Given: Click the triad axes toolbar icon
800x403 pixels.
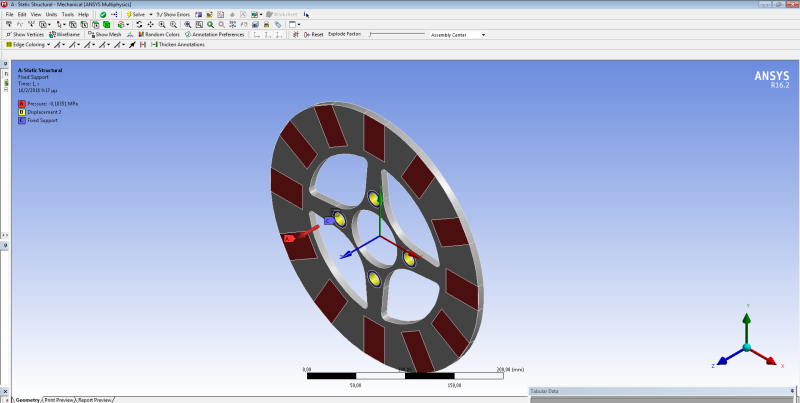Looking at the screenshot, I should click(x=130, y=35).
